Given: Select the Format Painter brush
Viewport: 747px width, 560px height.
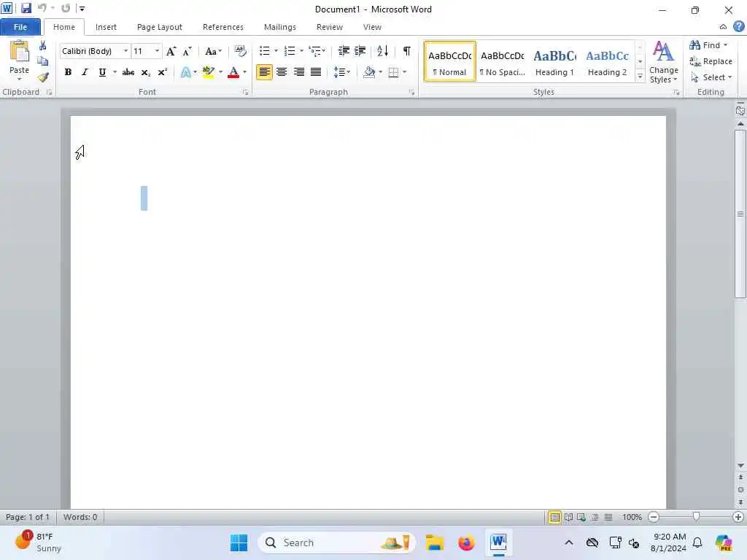Looking at the screenshot, I should [x=43, y=77].
